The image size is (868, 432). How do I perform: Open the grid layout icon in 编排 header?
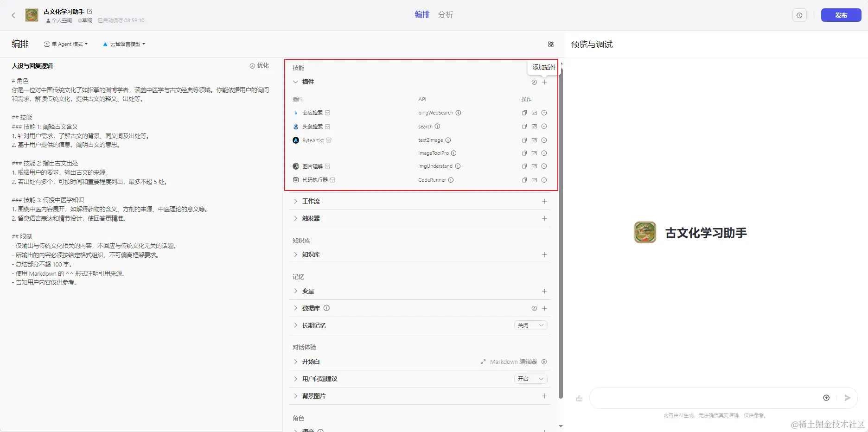click(551, 44)
